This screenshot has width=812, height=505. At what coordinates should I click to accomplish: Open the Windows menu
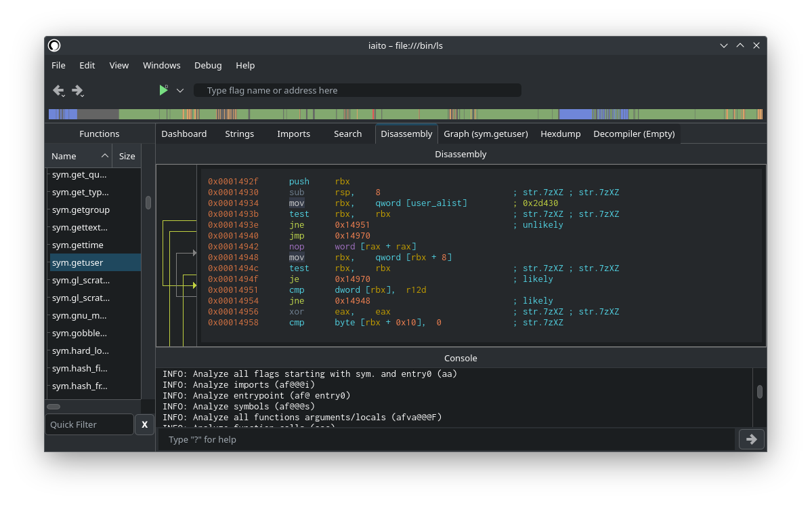pyautogui.click(x=161, y=65)
